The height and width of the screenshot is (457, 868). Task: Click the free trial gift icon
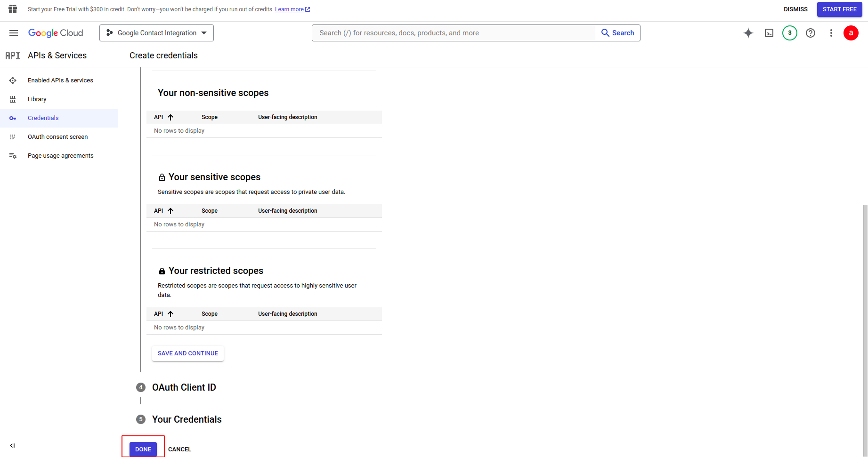pos(13,9)
